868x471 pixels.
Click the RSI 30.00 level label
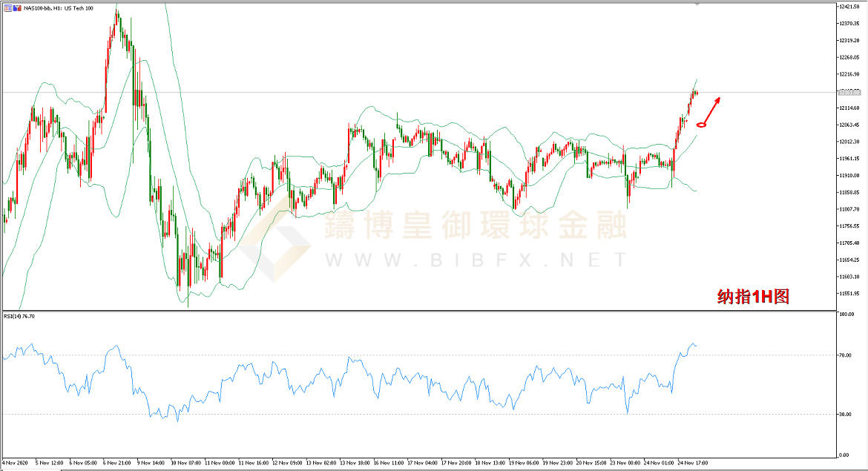point(844,414)
